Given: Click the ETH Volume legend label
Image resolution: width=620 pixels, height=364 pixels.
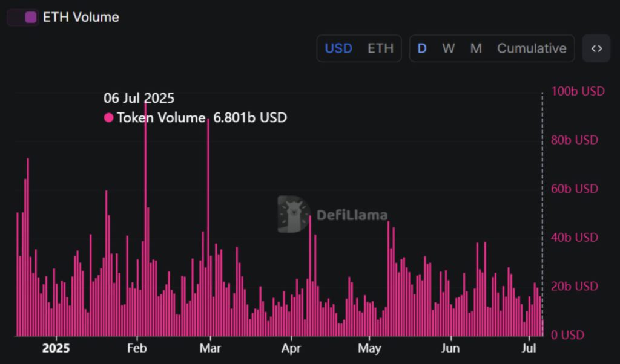Looking at the screenshot, I should (81, 17).
